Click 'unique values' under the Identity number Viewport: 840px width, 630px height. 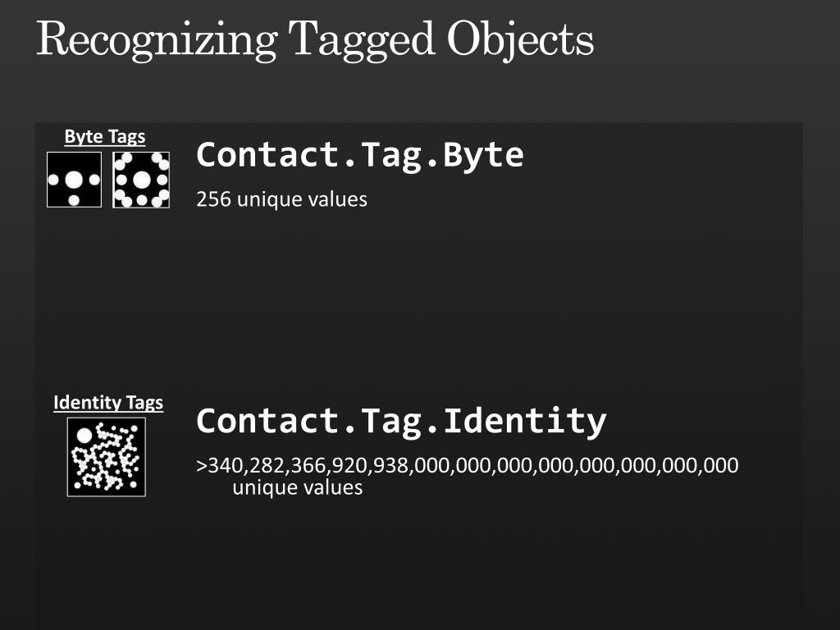tap(297, 487)
